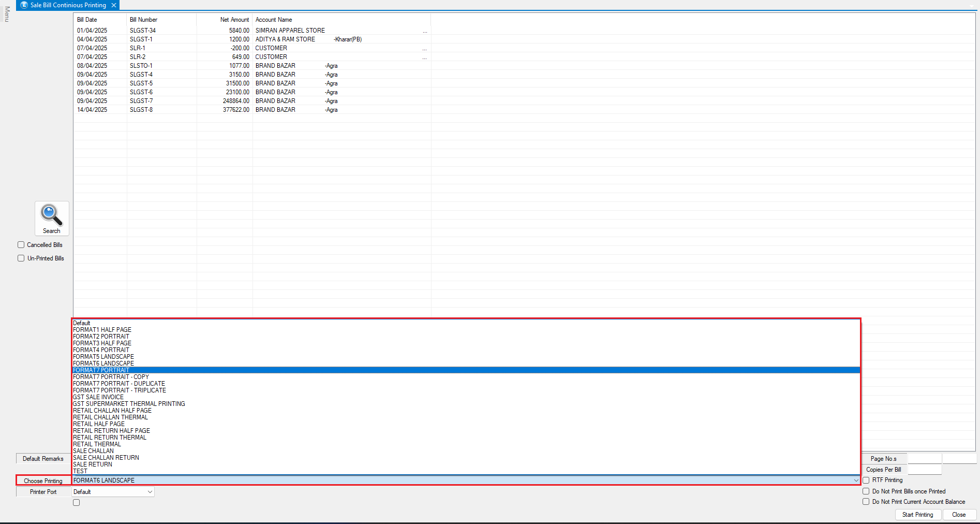Screen dimensions: 980x524
Task: Expand the Printer Port dropdown
Action: (x=150, y=492)
